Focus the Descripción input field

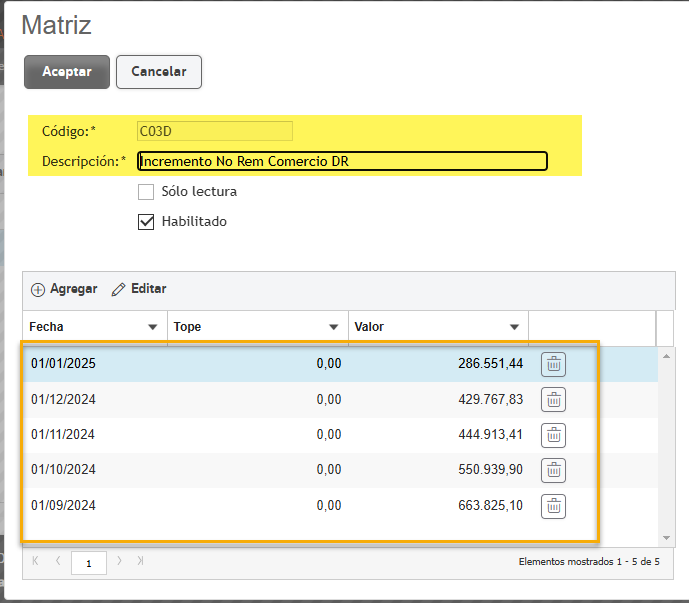point(342,161)
